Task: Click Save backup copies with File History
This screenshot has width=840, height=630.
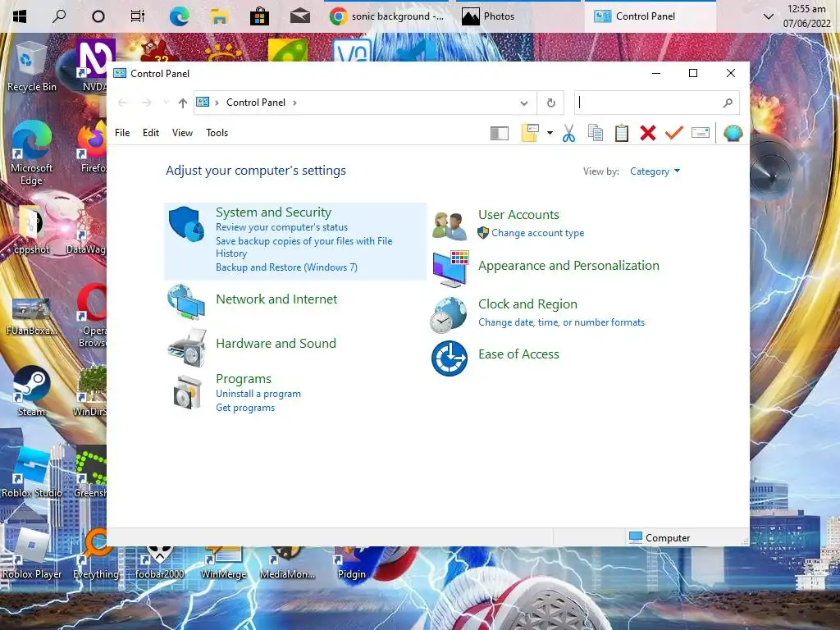Action: [x=304, y=247]
